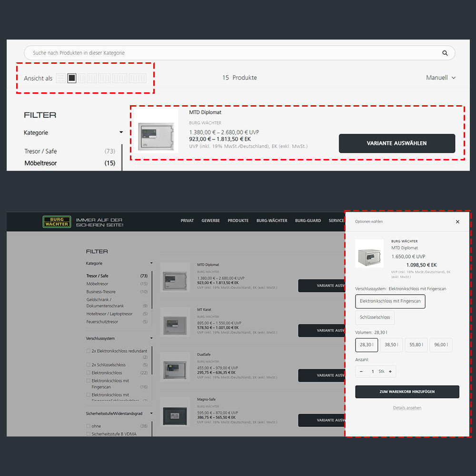Close the Optionen wählen drawer
476x476 pixels.
pos(457,222)
